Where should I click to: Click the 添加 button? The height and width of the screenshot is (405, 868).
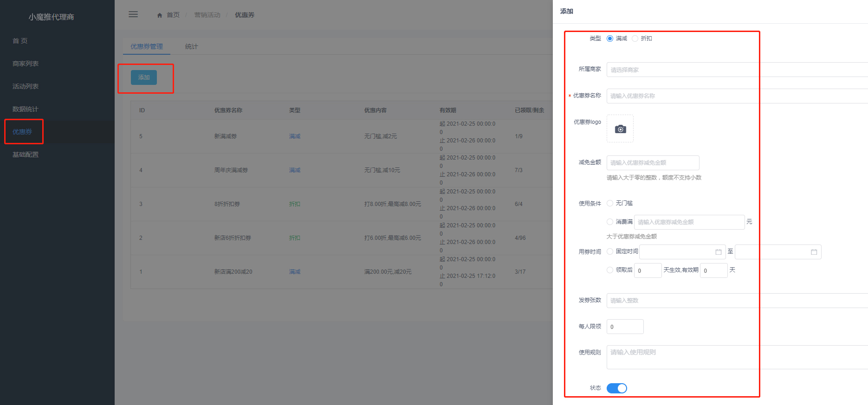click(144, 77)
